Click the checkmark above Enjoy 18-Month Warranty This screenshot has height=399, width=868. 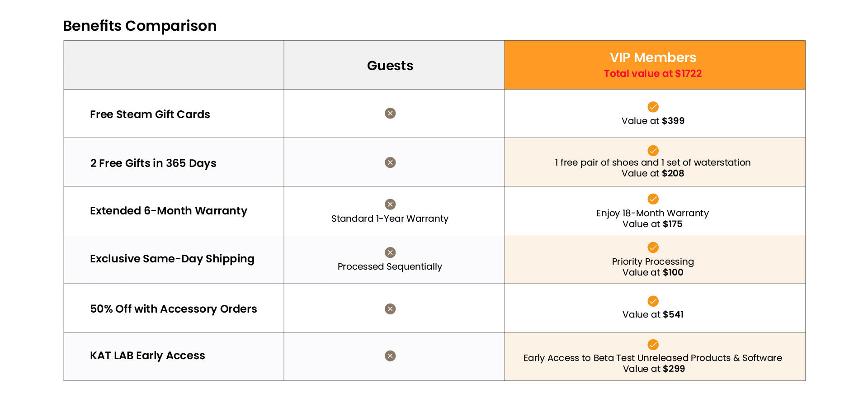click(x=653, y=199)
